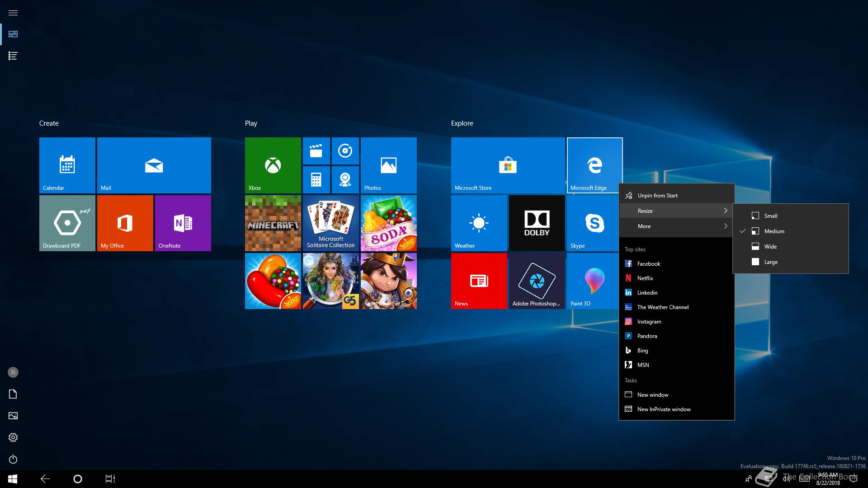Open the user account icon

click(x=13, y=372)
